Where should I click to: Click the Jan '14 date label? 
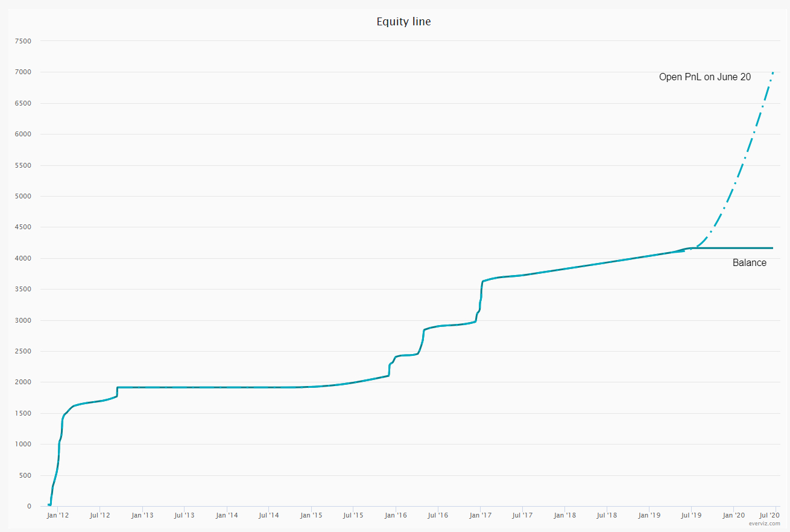pyautogui.click(x=226, y=516)
